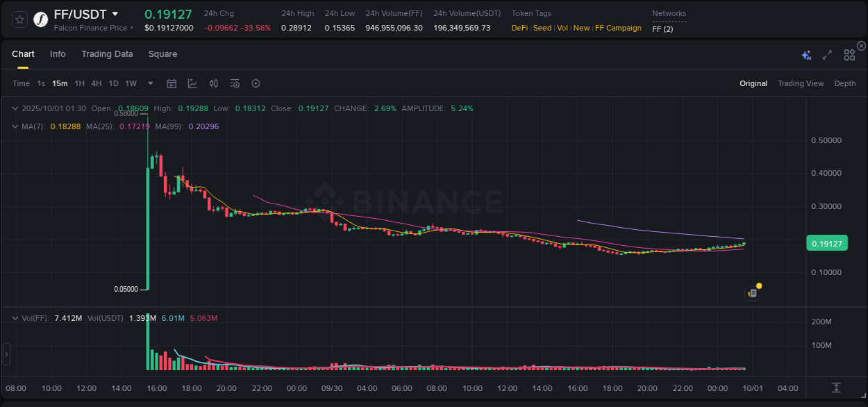The height and width of the screenshot is (407, 868).
Task: Launch the AI analysis sparkle icon
Action: tap(806, 53)
